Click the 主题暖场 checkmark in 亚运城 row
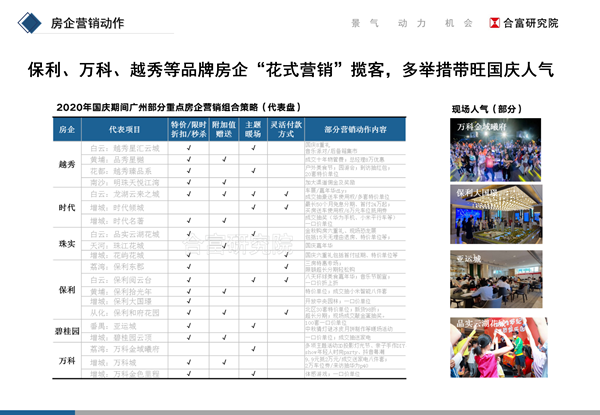This screenshot has width=600, height=415. click(x=253, y=325)
